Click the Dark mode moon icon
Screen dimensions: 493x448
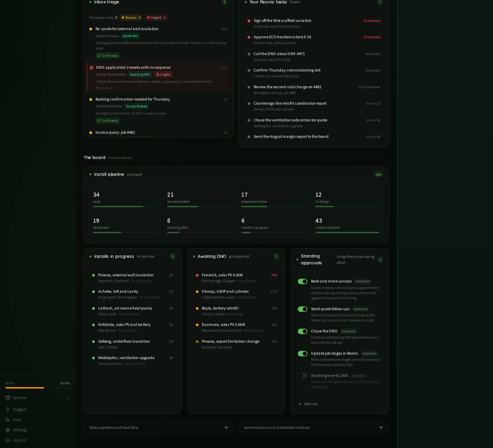(x=8, y=420)
